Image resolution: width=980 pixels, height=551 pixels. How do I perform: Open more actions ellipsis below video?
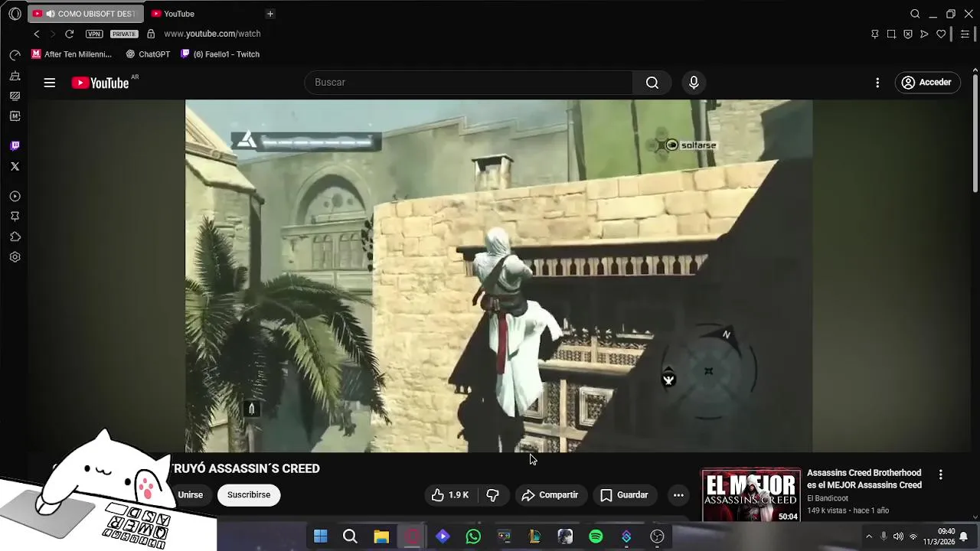(x=678, y=495)
